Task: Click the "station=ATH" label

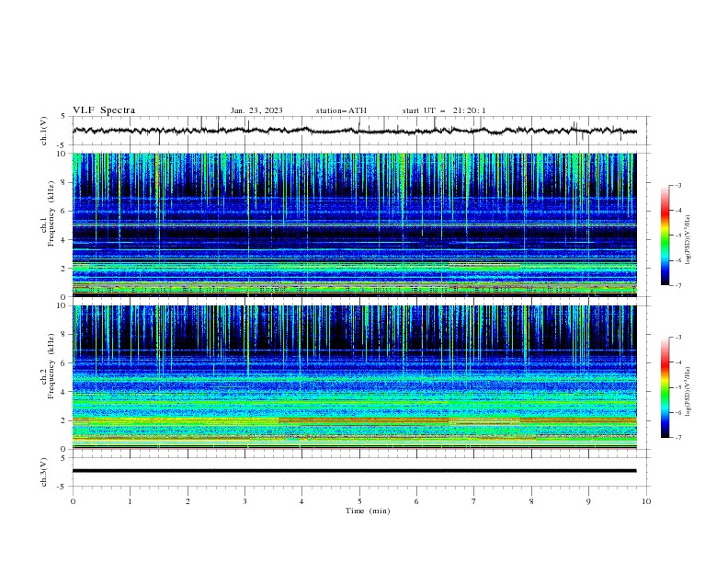Action: point(341,110)
